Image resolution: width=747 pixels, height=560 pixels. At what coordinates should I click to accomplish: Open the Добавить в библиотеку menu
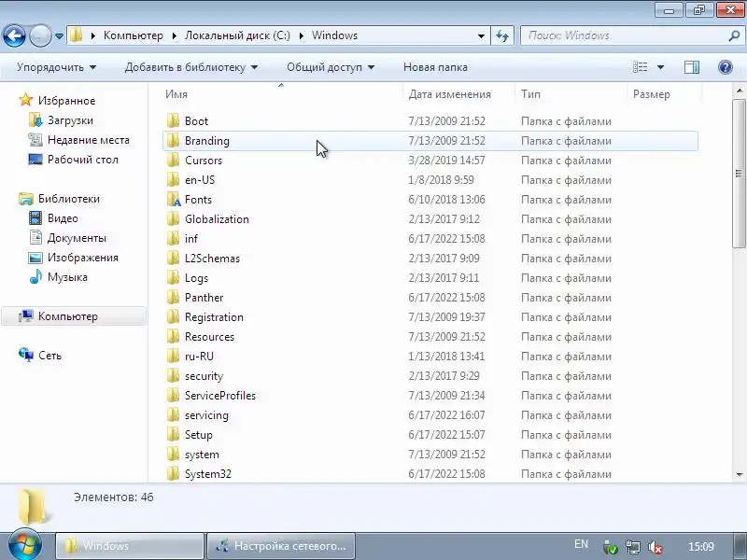[x=191, y=67]
